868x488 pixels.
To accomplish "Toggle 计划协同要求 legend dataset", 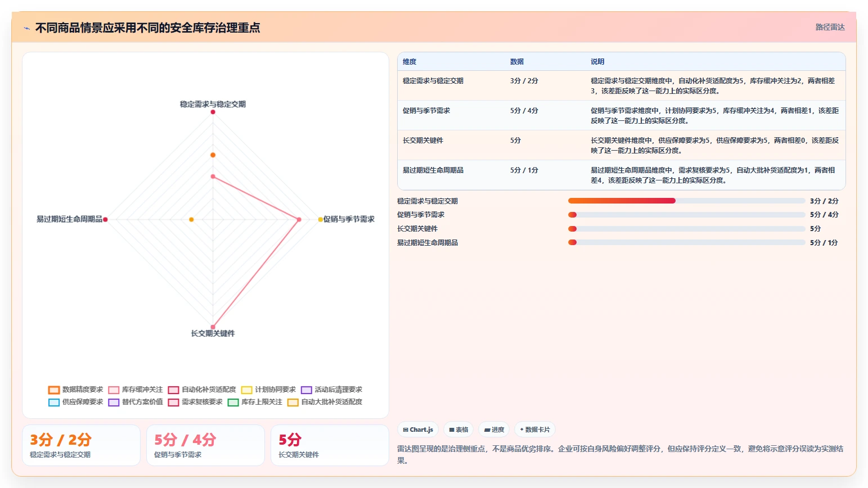I will (268, 390).
